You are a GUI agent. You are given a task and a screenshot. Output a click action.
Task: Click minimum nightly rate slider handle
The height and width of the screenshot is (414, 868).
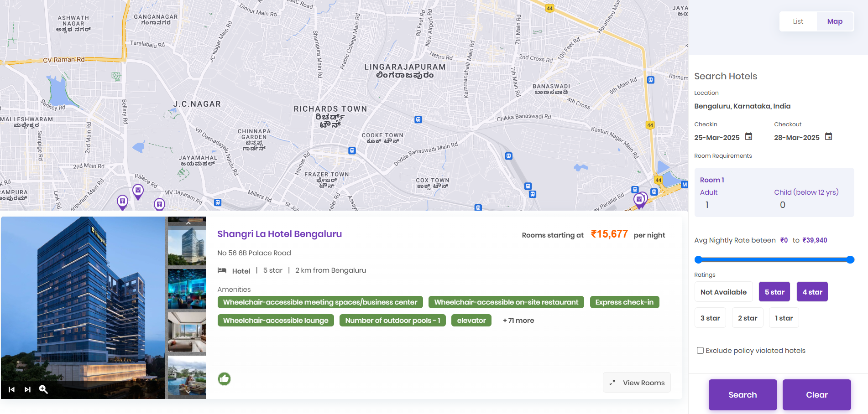pos(698,260)
